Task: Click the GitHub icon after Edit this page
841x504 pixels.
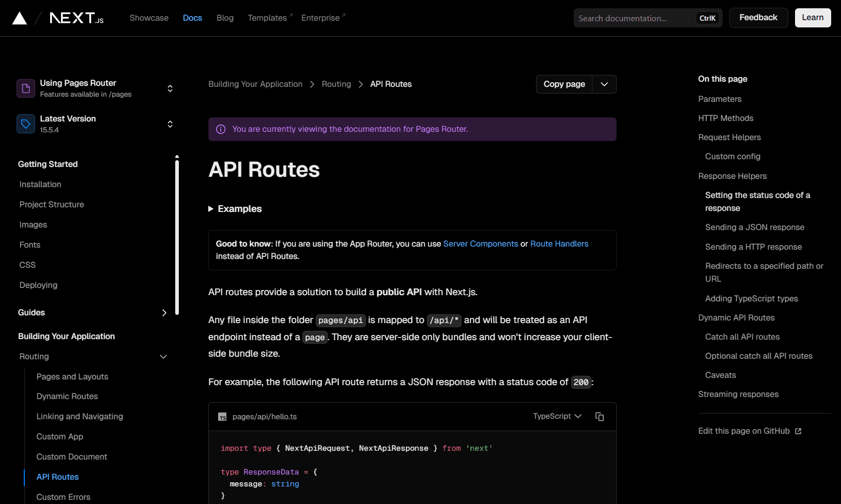Action: 799,431
